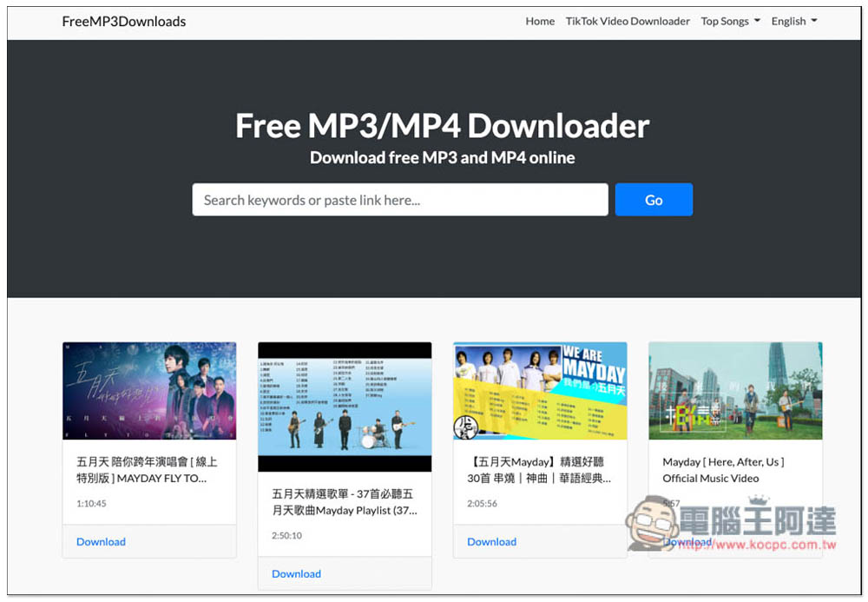This screenshot has height=602, width=868.
Task: Expand the Top Songs dropdown
Action: (730, 21)
